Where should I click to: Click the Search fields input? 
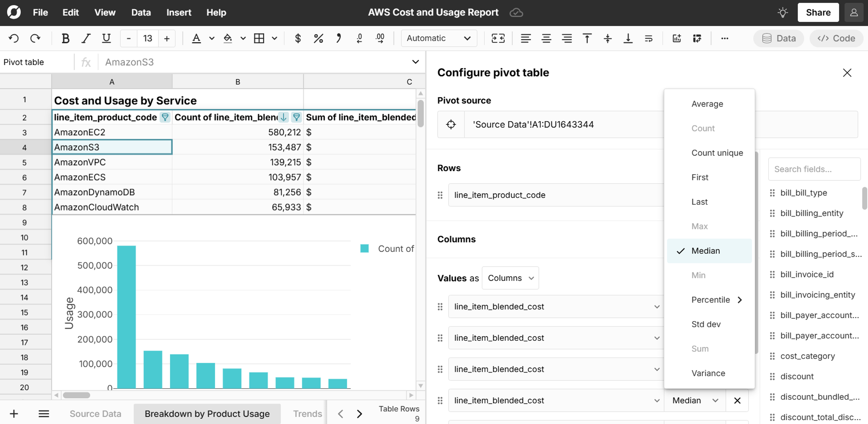pyautogui.click(x=814, y=169)
